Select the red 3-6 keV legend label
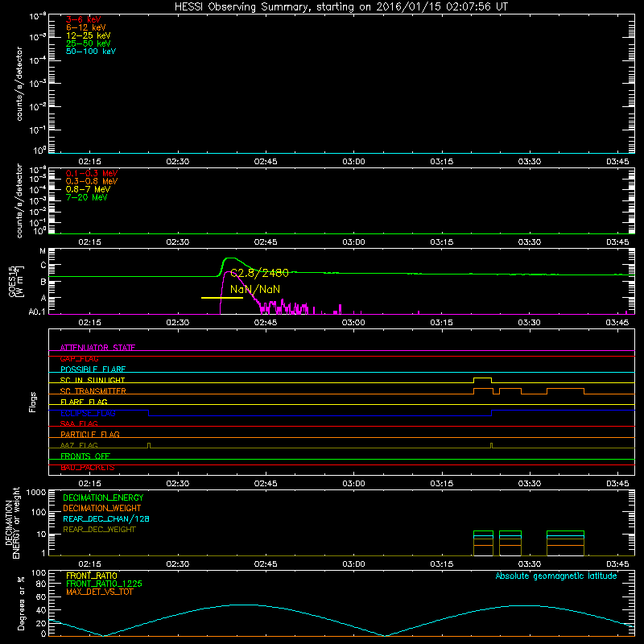 click(x=84, y=19)
